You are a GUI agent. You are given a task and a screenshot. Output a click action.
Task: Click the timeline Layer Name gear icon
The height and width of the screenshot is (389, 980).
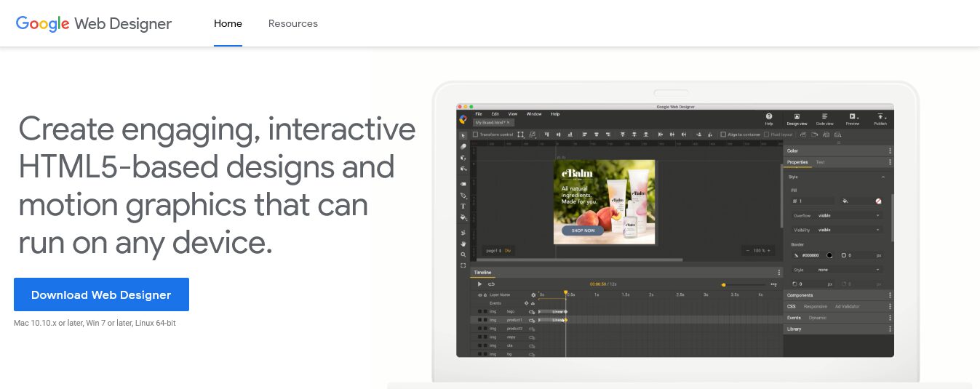tap(533, 295)
